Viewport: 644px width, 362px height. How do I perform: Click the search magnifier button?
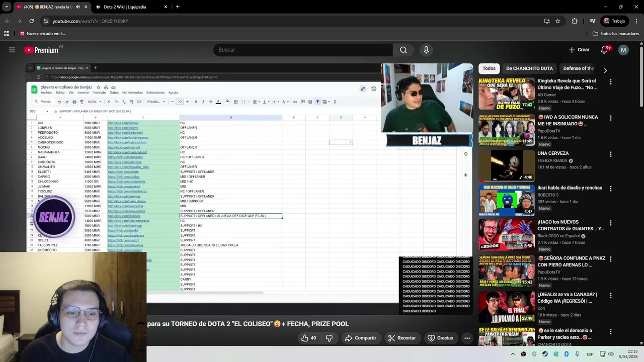pos(404,50)
